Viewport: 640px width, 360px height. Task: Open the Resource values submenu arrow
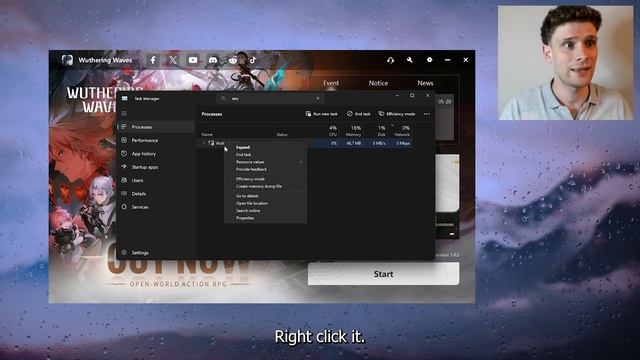pos(301,162)
